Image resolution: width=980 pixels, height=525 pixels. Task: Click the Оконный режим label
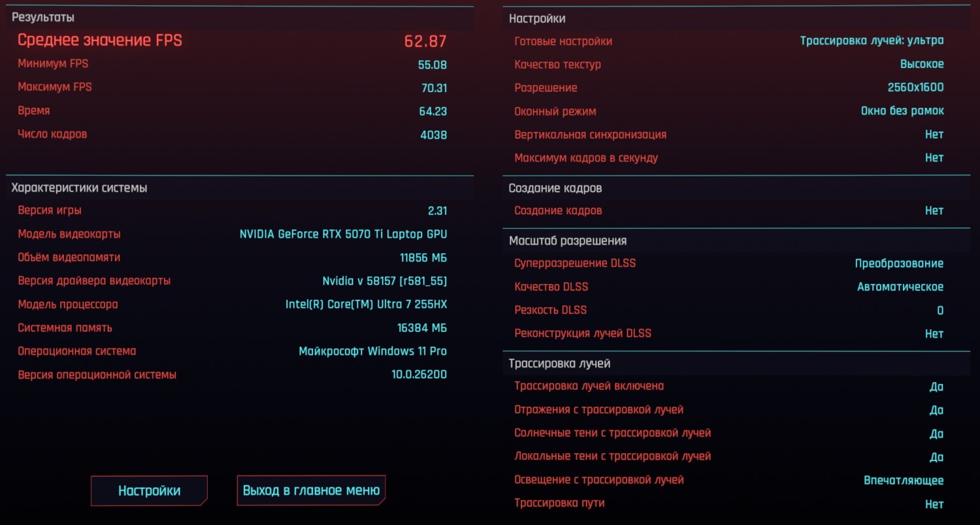point(555,112)
